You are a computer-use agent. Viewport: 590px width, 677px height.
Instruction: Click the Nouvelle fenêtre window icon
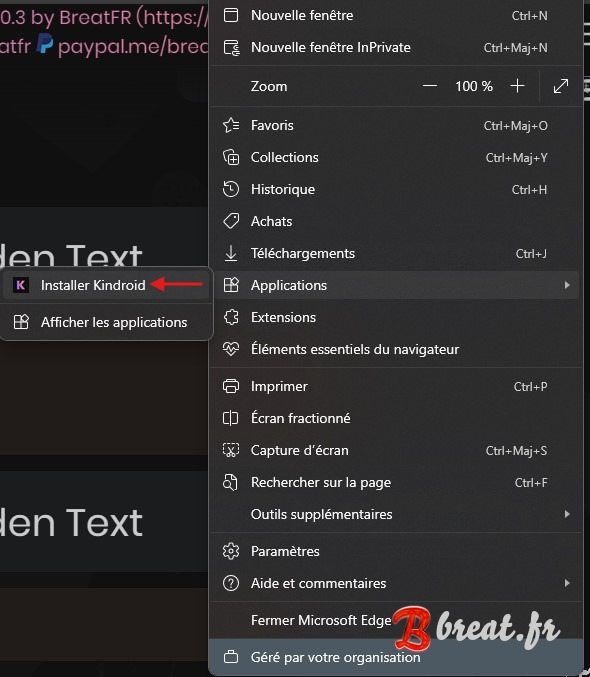click(x=231, y=15)
